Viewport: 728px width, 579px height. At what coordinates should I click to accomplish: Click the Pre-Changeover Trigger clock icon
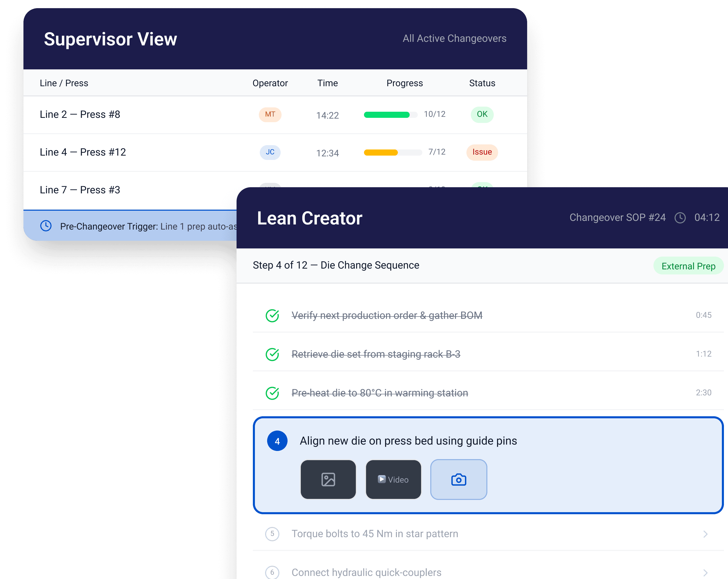pos(46,226)
